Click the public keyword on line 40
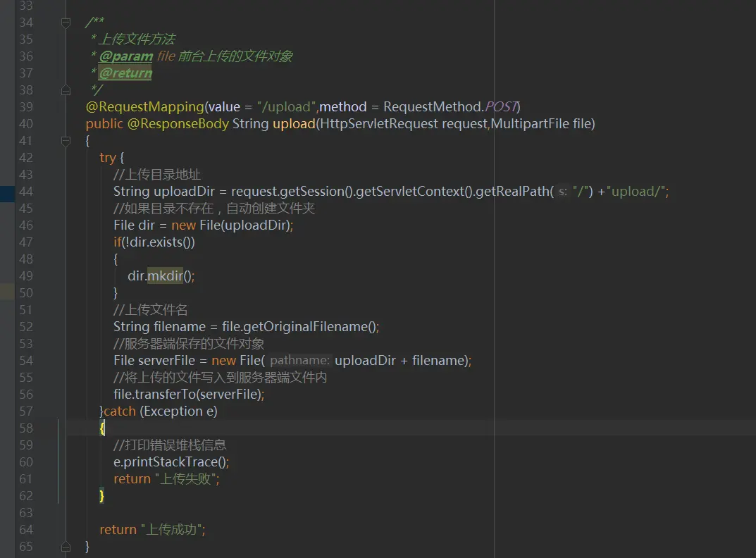756x558 pixels. [104, 124]
